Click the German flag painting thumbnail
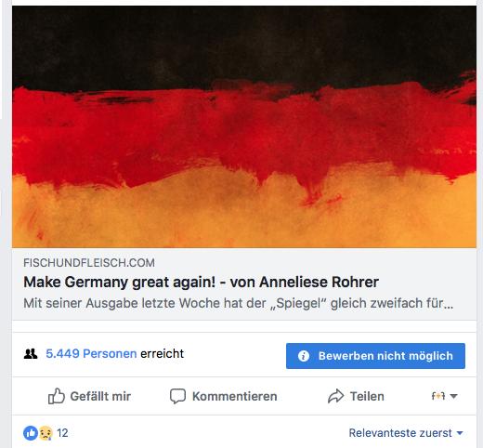The height and width of the screenshot is (448, 483). (x=244, y=126)
